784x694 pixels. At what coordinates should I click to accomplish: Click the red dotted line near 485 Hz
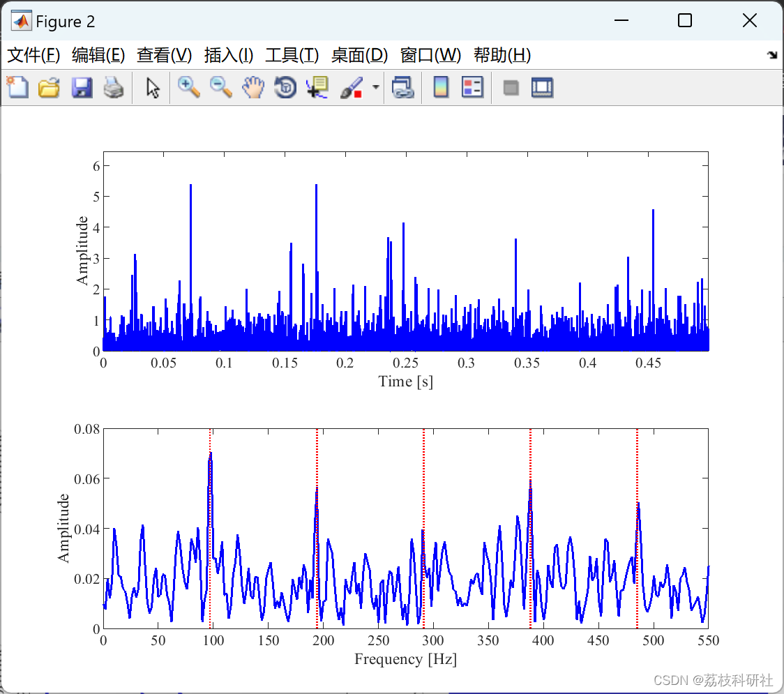coord(637,528)
